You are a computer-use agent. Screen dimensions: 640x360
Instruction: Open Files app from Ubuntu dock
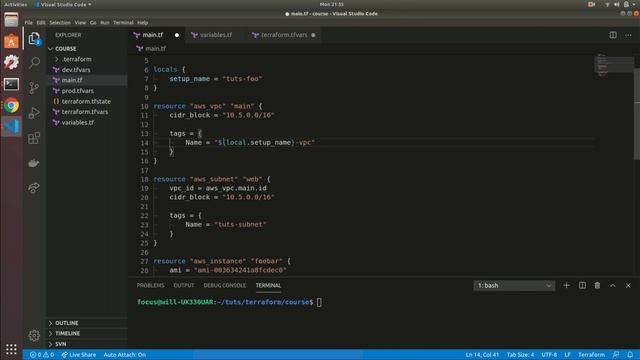click(11, 20)
